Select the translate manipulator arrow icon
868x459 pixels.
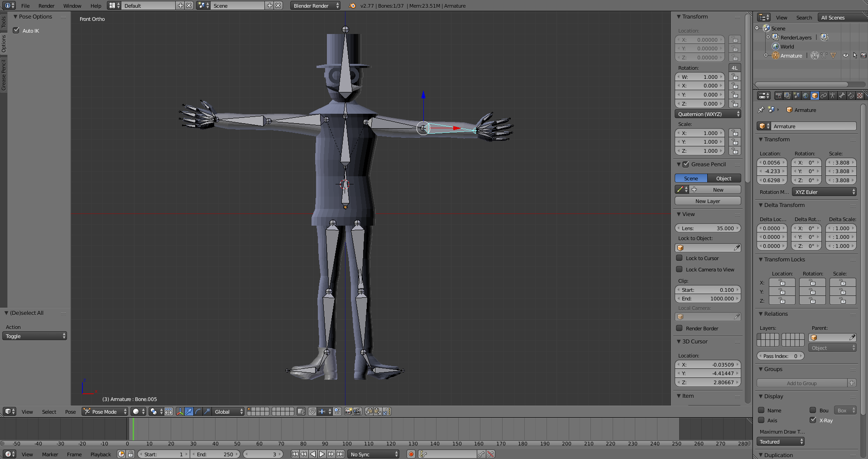pyautogui.click(x=189, y=411)
